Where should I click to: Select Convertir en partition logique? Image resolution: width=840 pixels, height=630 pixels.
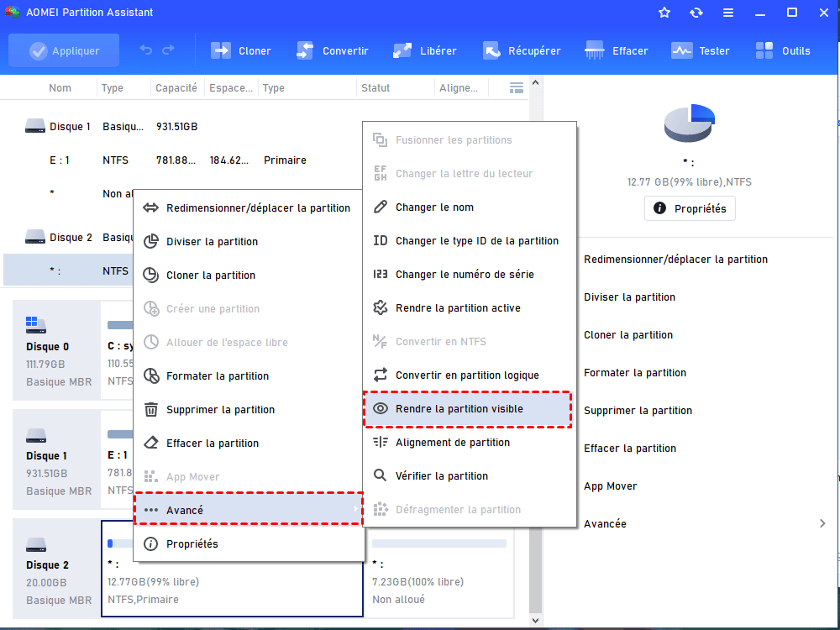(x=470, y=375)
